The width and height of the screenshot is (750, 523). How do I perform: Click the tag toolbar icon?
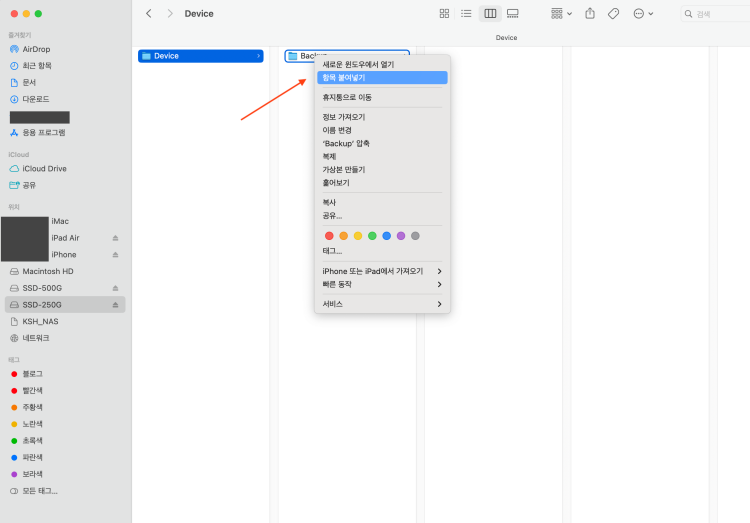point(614,13)
